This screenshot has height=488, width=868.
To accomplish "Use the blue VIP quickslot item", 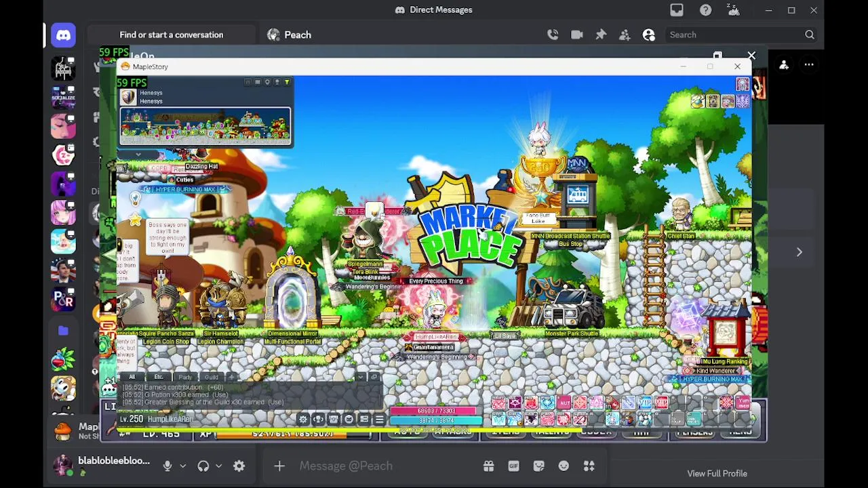I will click(x=644, y=404).
